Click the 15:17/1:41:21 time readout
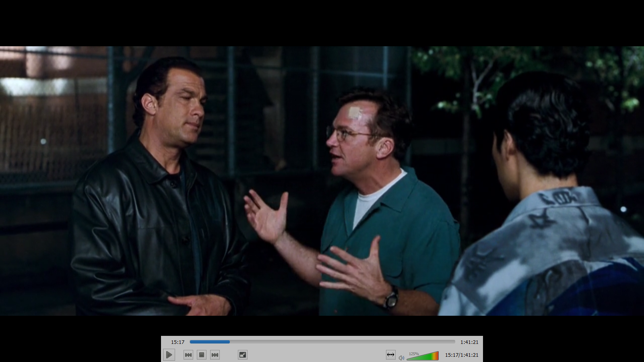644x362 pixels. pyautogui.click(x=462, y=355)
